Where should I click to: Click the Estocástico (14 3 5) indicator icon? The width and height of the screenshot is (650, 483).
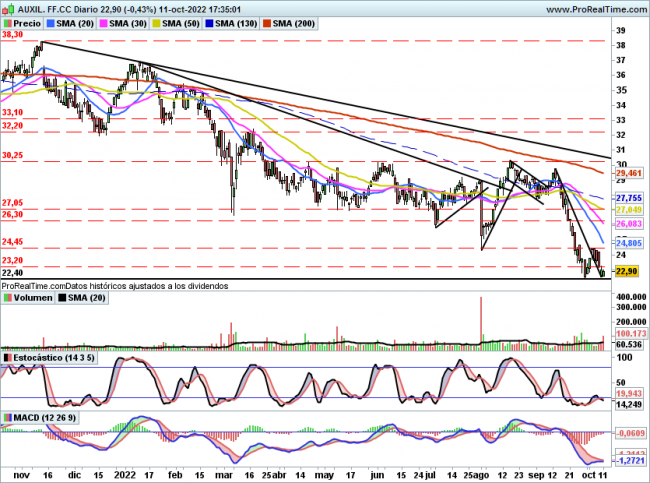click(x=8, y=356)
